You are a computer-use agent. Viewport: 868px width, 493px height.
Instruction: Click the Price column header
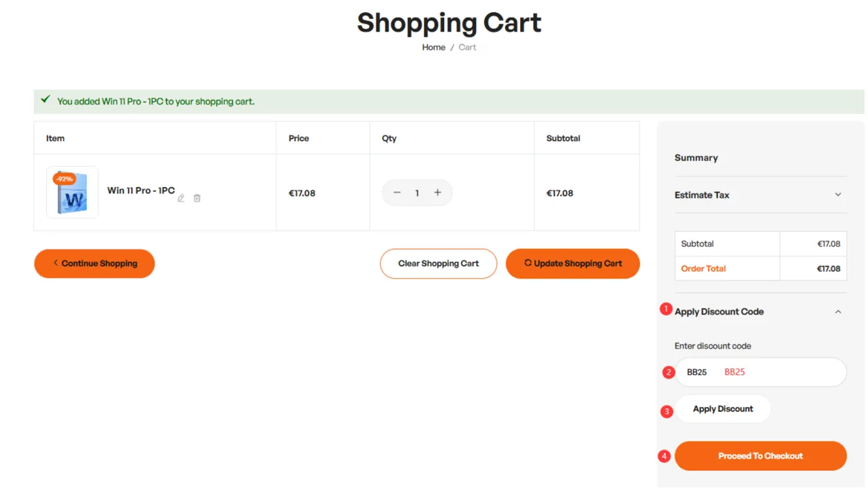coord(298,138)
